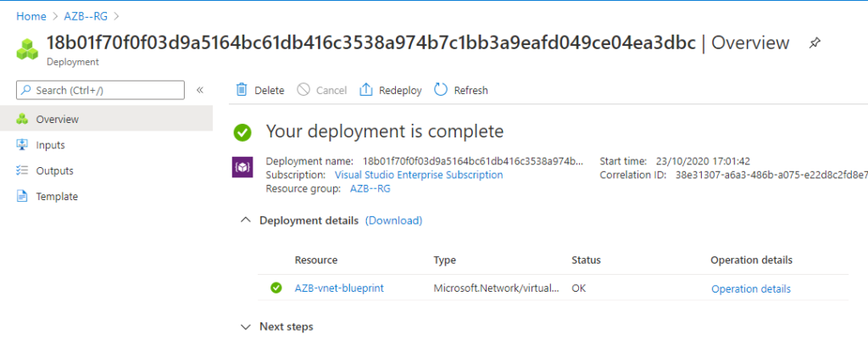Click the Resource column header
The width and height of the screenshot is (868, 352).
(316, 260)
